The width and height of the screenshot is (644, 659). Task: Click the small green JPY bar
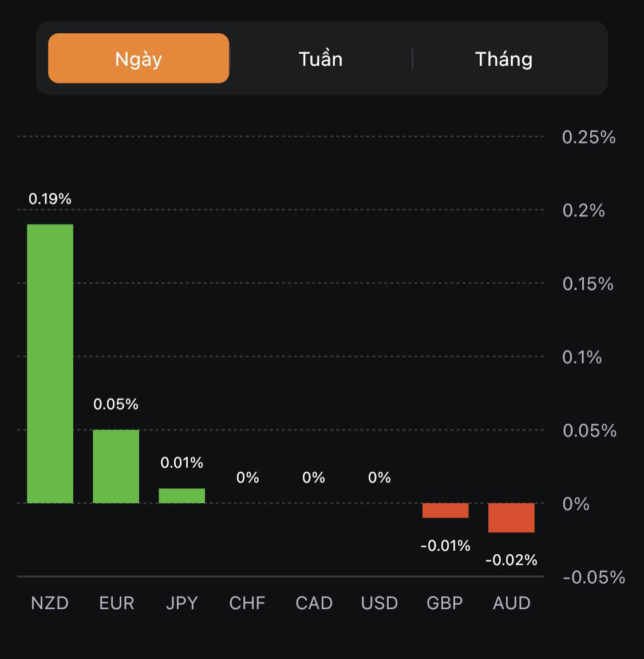(182, 496)
